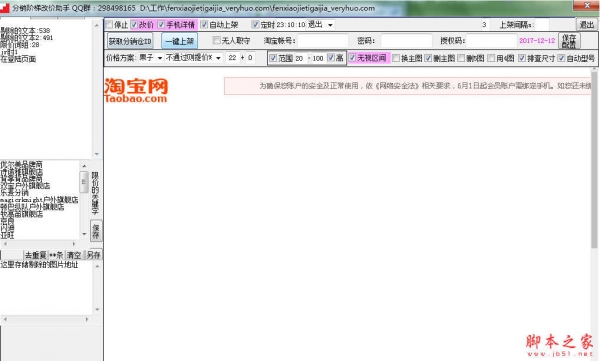Screen dimensions: 600x361
Task: Toggle the 定时 timer checkbox
Action: [x=255, y=25]
